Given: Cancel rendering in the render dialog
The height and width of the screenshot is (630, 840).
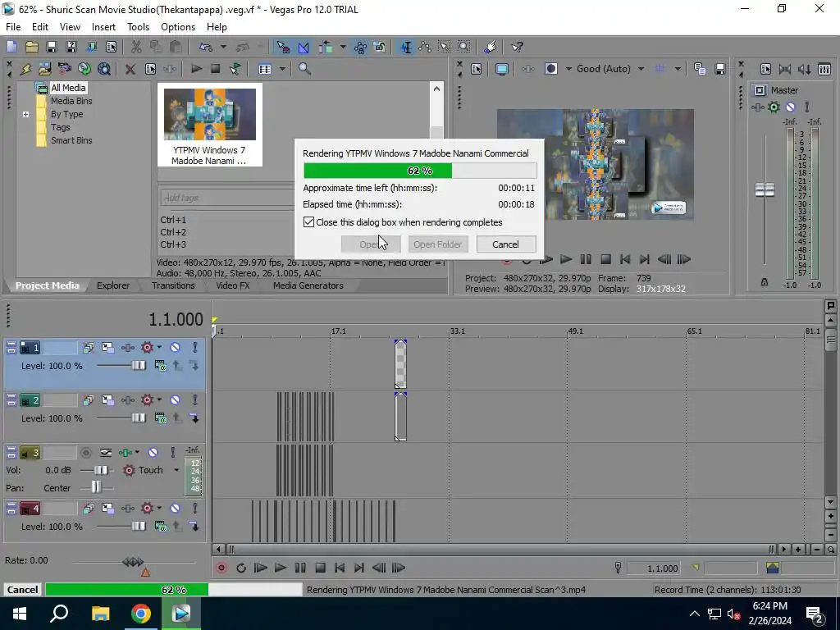Looking at the screenshot, I should coord(505,244).
